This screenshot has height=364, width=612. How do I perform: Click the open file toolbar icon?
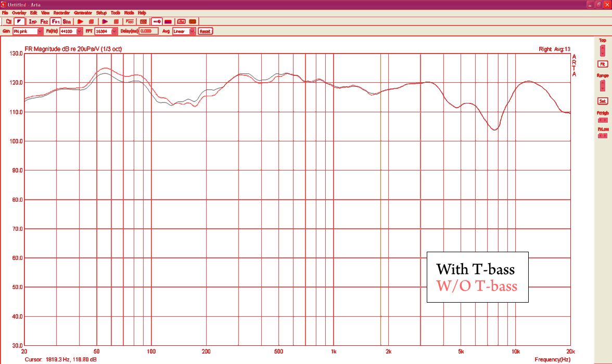point(8,21)
